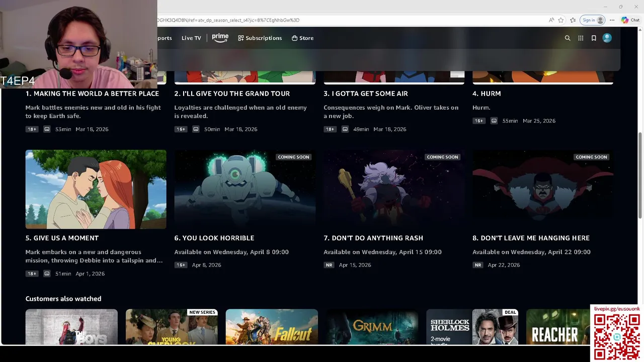The width and height of the screenshot is (644, 362).
Task: Select episode 7 Don't Do Anything Rash thumbnail
Action: 394,189
